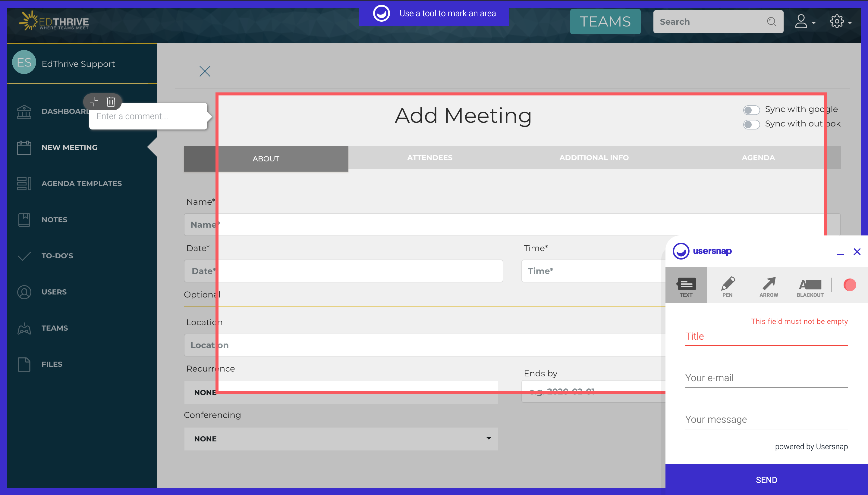Viewport: 868px width, 495px height.
Task: Open Files in sidebar
Action: [x=52, y=364]
